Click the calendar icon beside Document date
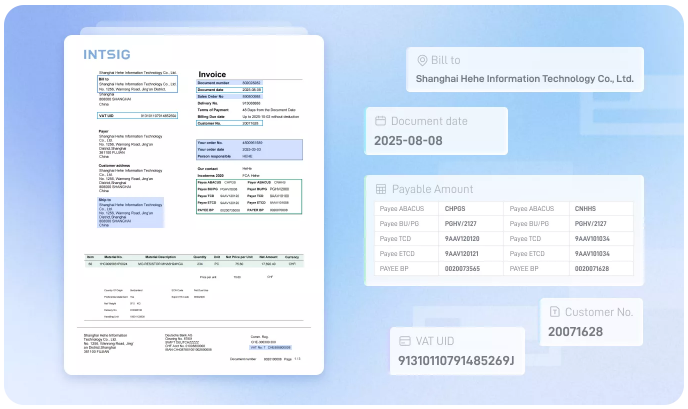Image resolution: width=688 pixels, height=409 pixels. tap(380, 121)
